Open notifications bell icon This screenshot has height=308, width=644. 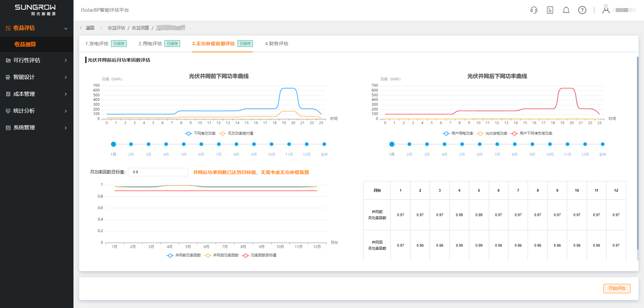(566, 10)
